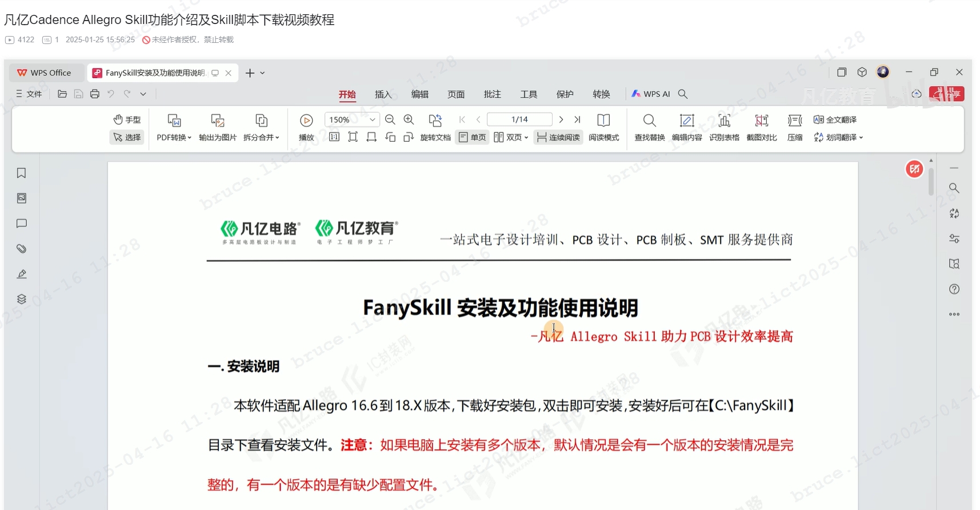Click the right sidebar more options dots
The width and height of the screenshot is (980, 510).
click(x=954, y=314)
